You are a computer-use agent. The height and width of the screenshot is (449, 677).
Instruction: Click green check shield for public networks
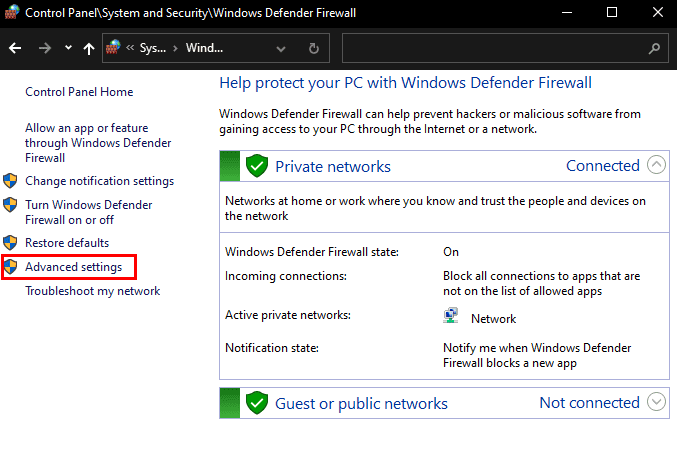pos(257,403)
